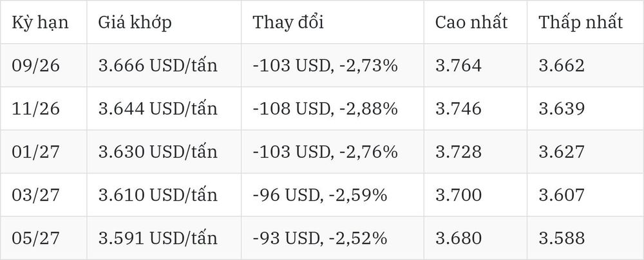The height and width of the screenshot is (260, 644).
Task: Select the 05/27 term cell
Action: 35,238
